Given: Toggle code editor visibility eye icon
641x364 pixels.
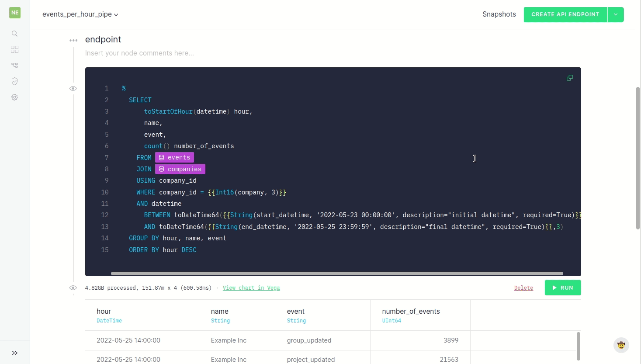Looking at the screenshot, I should 73,89.
